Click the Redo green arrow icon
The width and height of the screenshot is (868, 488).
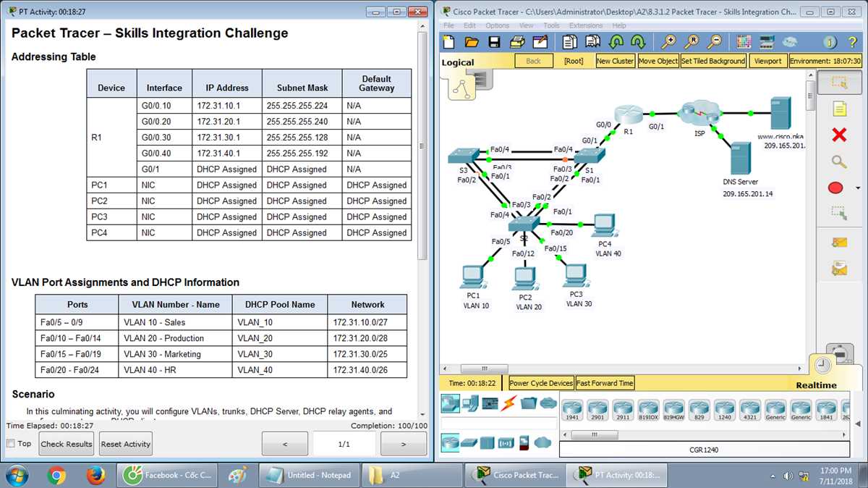638,42
